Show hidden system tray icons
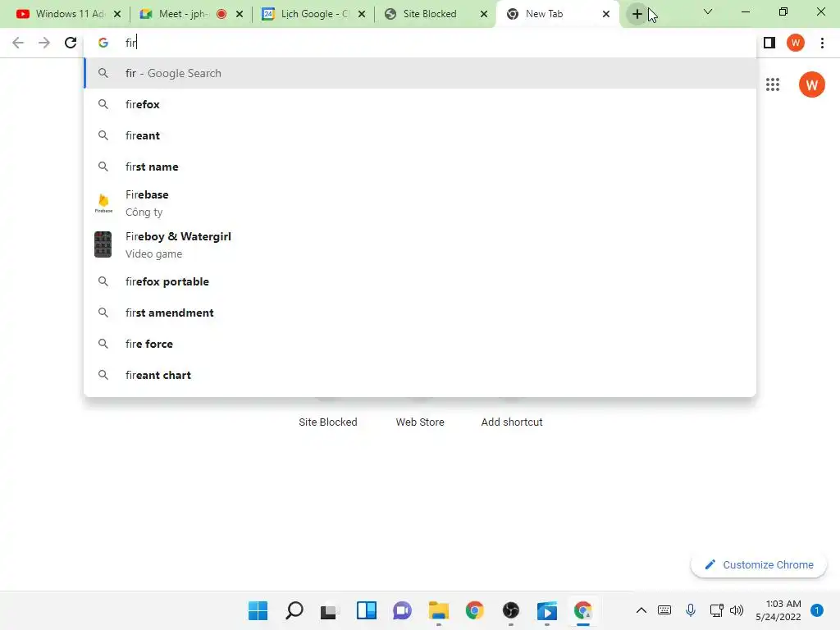The image size is (840, 630). tap(641, 610)
